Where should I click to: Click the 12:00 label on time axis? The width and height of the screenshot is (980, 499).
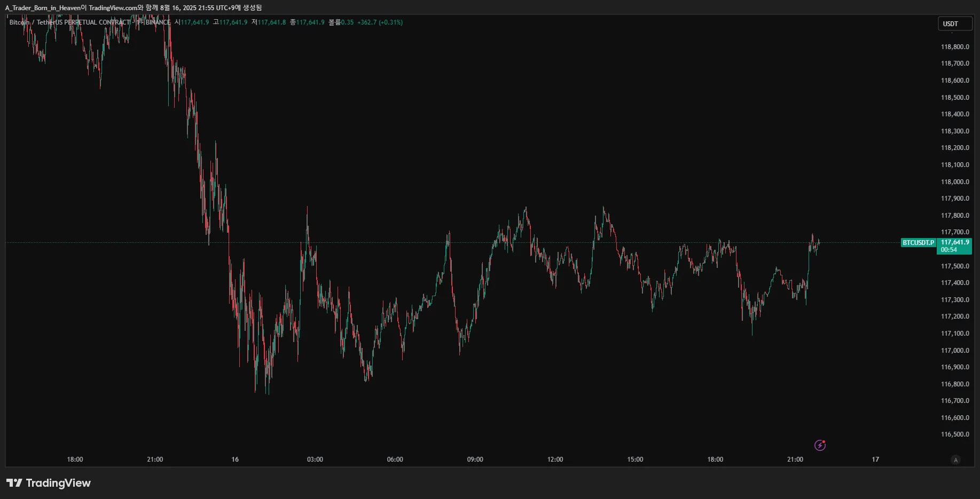tap(555, 460)
